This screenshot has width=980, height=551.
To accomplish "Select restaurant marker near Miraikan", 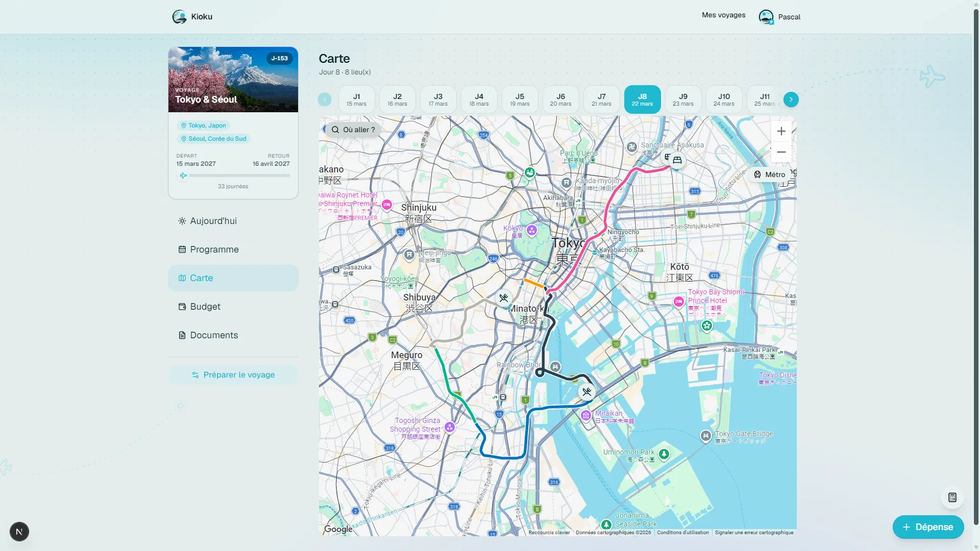I will (x=587, y=392).
